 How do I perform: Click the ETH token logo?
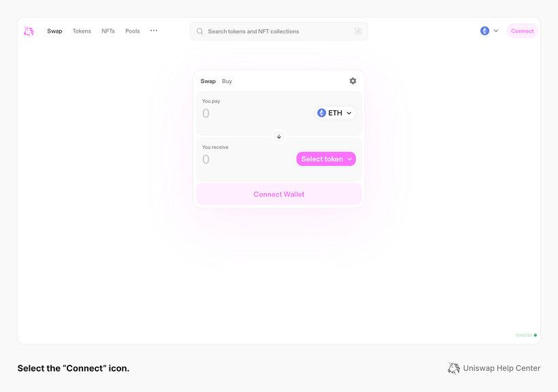pyautogui.click(x=322, y=113)
